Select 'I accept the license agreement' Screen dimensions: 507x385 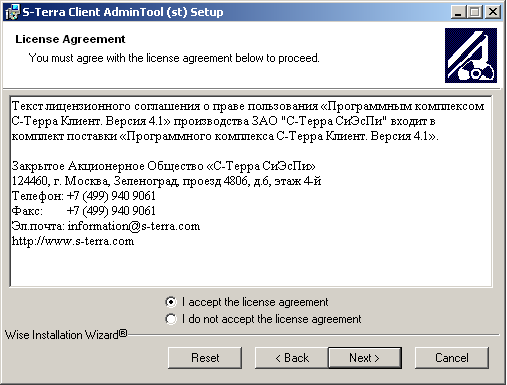coord(247,302)
